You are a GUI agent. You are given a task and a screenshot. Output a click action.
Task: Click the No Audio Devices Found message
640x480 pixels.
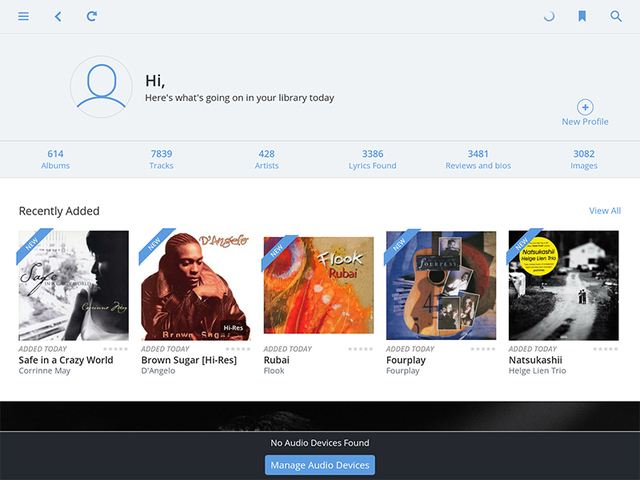point(320,443)
